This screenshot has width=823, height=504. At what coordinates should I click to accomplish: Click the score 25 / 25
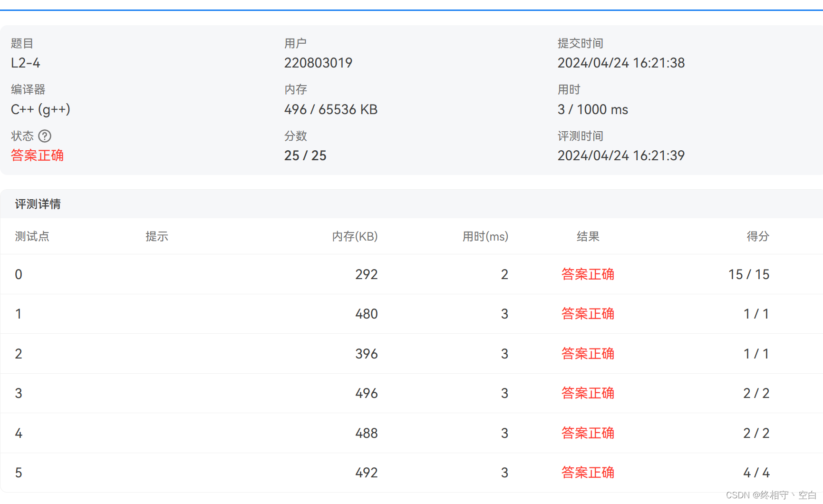tap(305, 155)
